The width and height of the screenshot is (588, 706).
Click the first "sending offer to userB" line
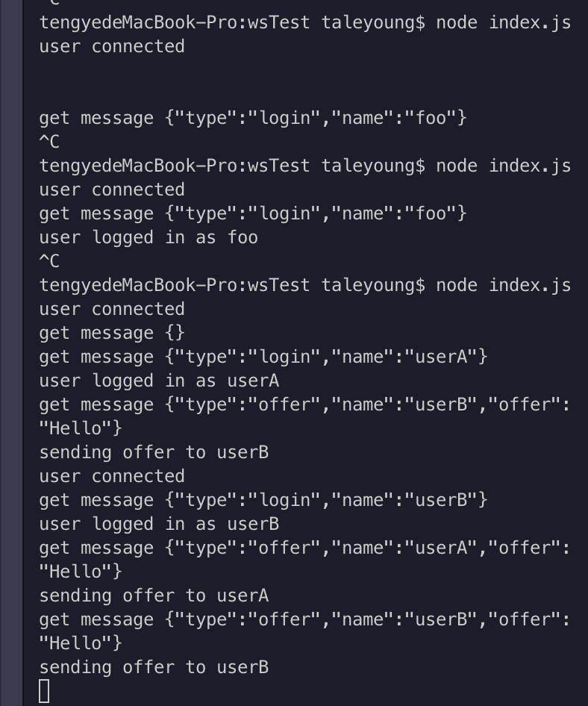(x=154, y=452)
